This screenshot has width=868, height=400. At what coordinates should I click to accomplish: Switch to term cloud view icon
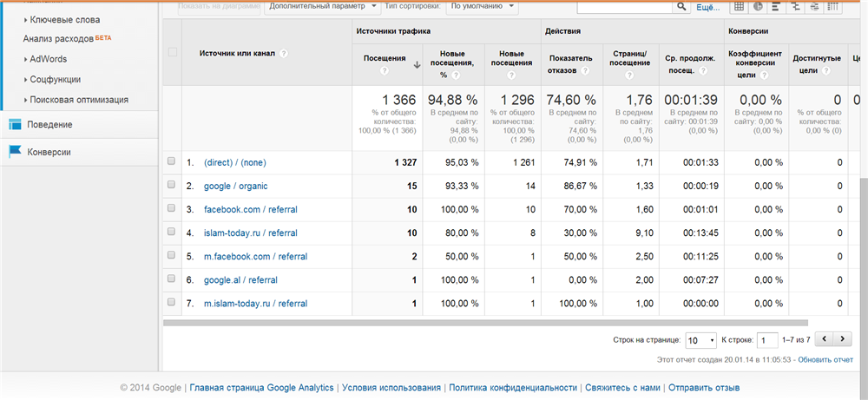point(814,7)
